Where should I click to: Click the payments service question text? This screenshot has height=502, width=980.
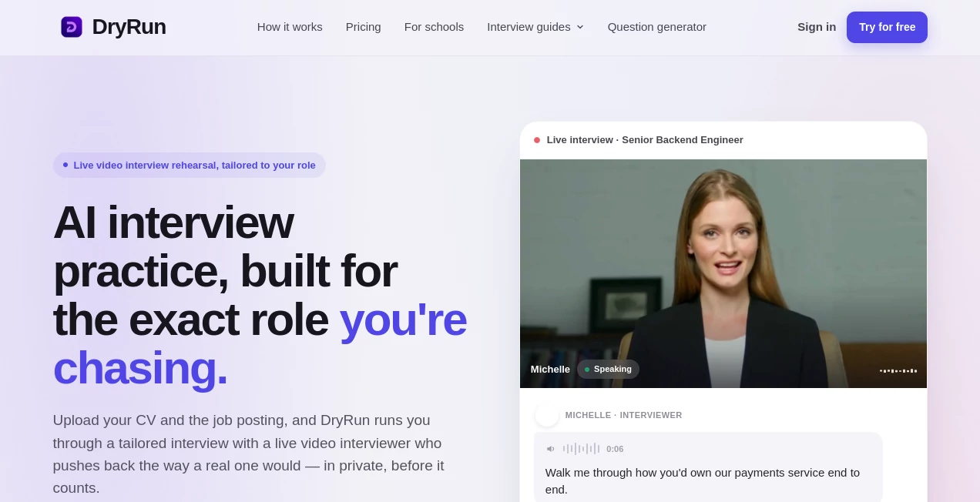tap(703, 481)
